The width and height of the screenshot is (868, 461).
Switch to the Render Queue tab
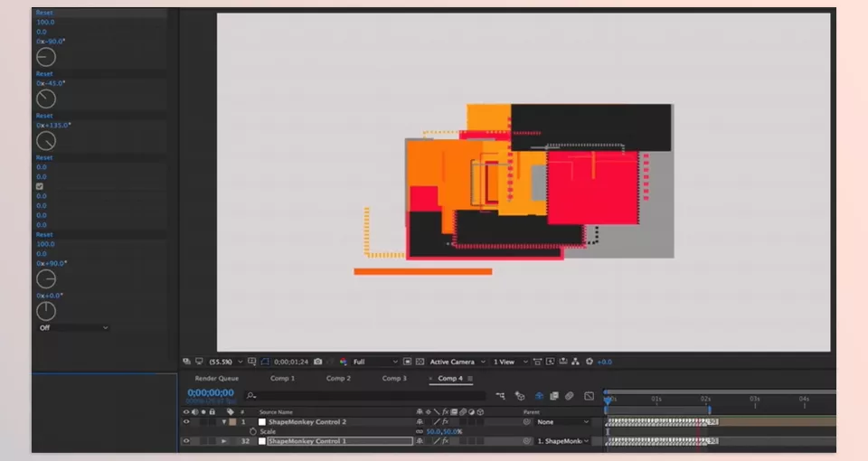point(216,379)
